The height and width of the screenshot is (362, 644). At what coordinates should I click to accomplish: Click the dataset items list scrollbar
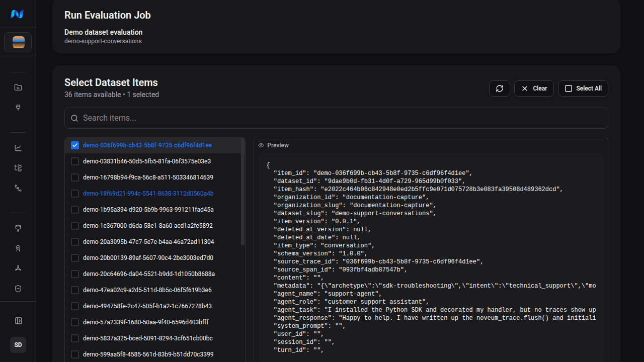(243, 192)
